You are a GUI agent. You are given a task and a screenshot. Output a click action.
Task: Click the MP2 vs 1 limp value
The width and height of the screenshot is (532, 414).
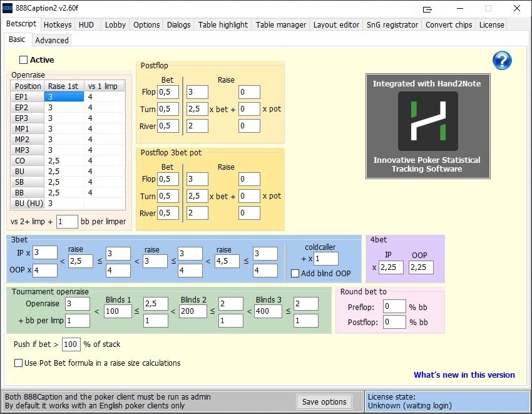[x=105, y=139]
